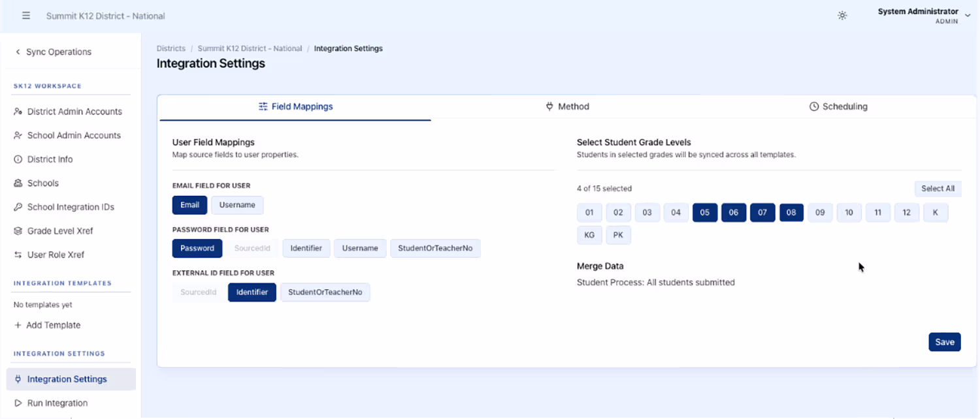Choose Identifier for password field
This screenshot has height=419, width=980.
coord(306,249)
